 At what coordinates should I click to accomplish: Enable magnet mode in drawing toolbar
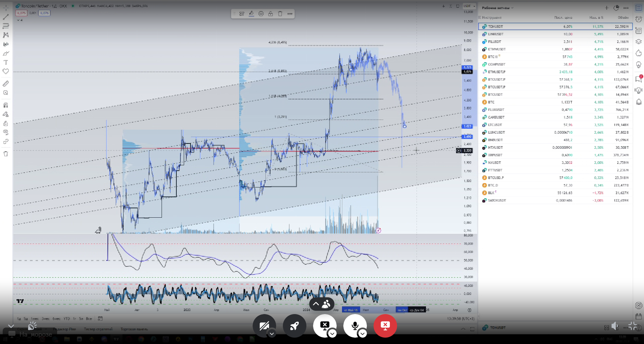[x=6, y=105]
